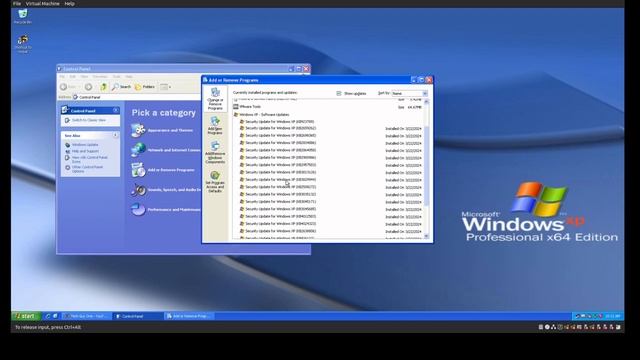Tick the Show updates checkbox
Image resolution: width=640 pixels, height=360 pixels.
(x=339, y=93)
